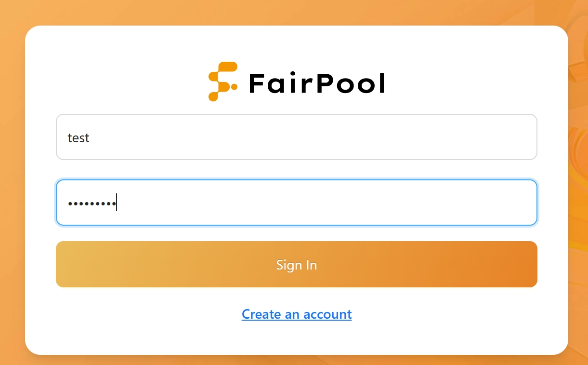Viewport: 588px width, 365px height.
Task: Click the small orange dot in the logo
Action: (x=234, y=87)
